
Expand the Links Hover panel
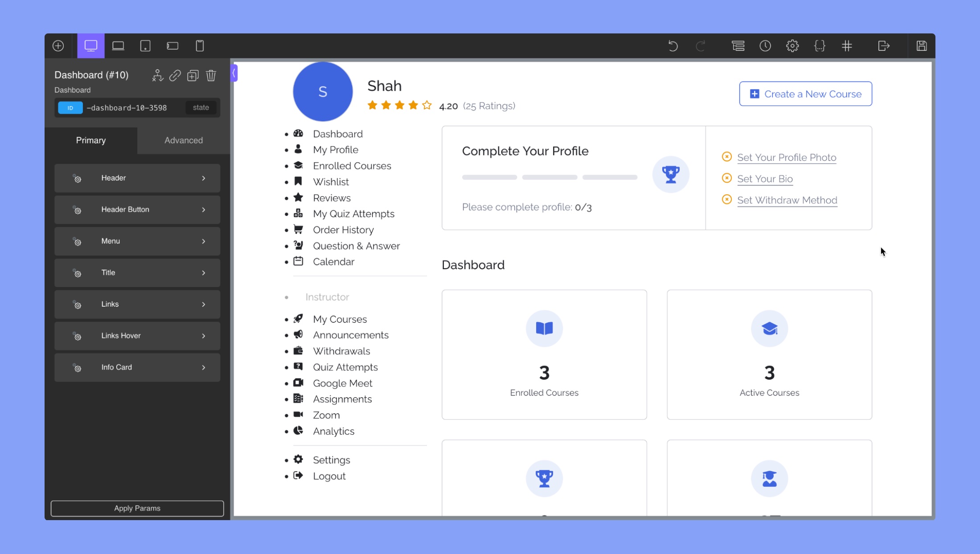[137, 335]
